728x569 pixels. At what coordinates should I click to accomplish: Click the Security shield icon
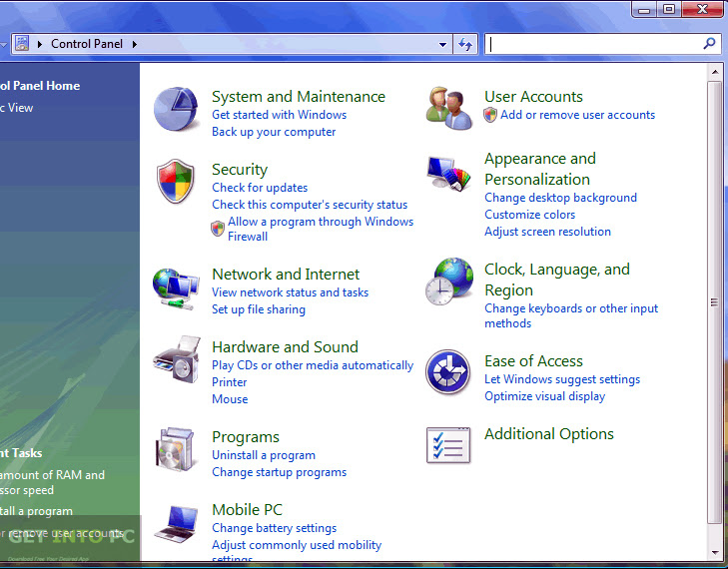point(175,182)
